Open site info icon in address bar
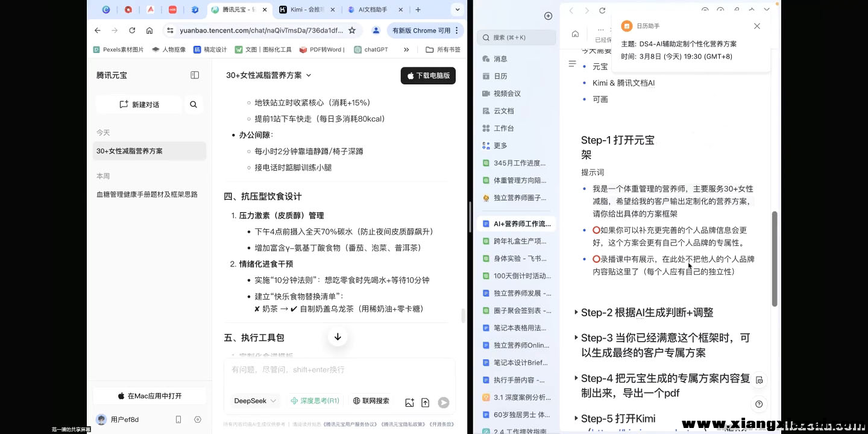The width and height of the screenshot is (868, 434). [x=170, y=30]
